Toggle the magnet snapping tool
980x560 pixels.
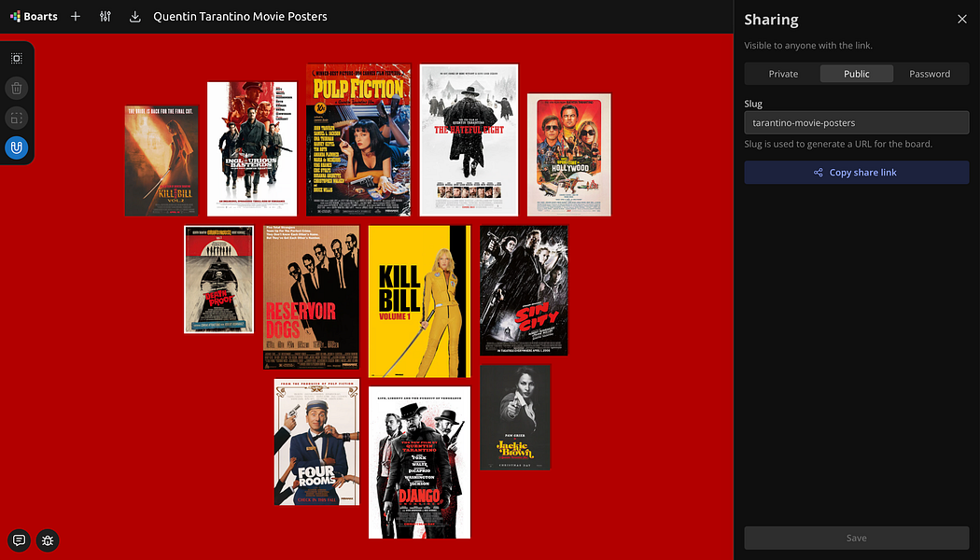pos(17,148)
